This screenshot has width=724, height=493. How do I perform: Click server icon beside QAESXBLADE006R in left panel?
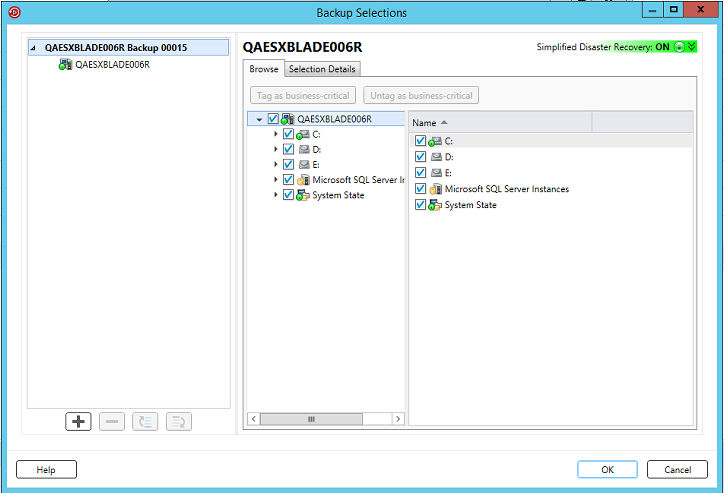[65, 65]
